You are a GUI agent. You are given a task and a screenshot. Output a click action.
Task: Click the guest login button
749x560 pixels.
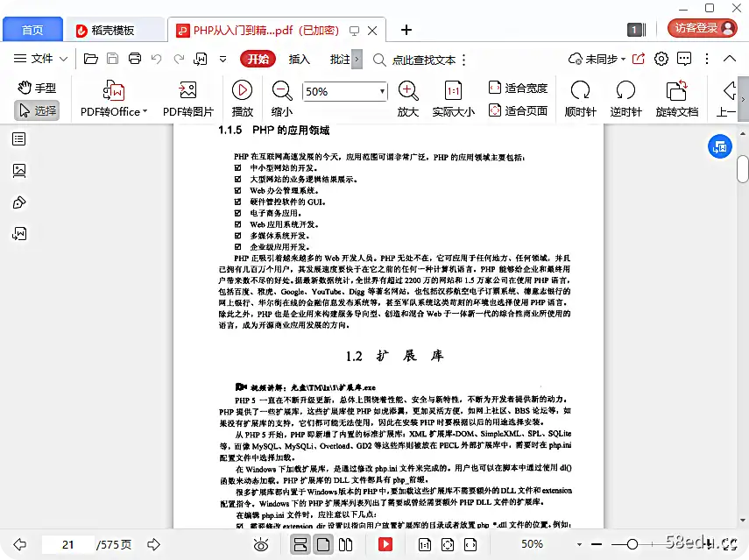(x=703, y=28)
